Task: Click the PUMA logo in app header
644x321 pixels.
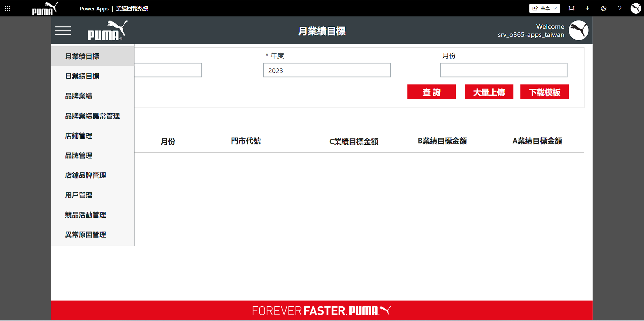Action: [x=107, y=30]
